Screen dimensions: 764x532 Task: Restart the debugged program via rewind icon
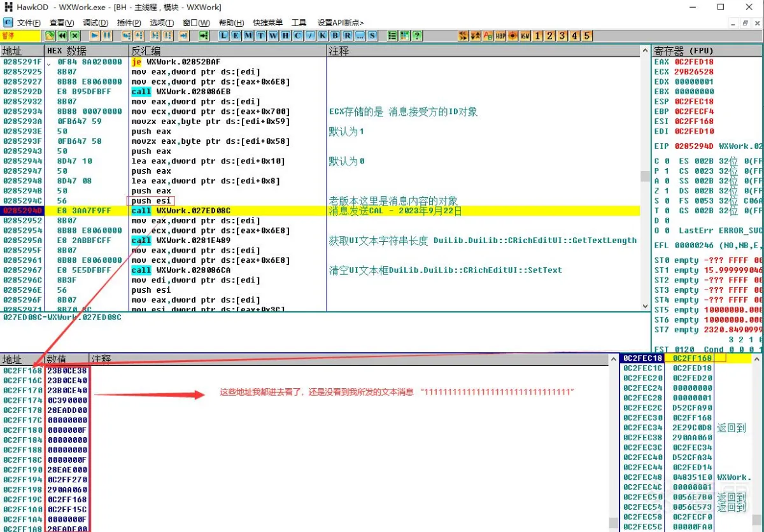tap(62, 36)
